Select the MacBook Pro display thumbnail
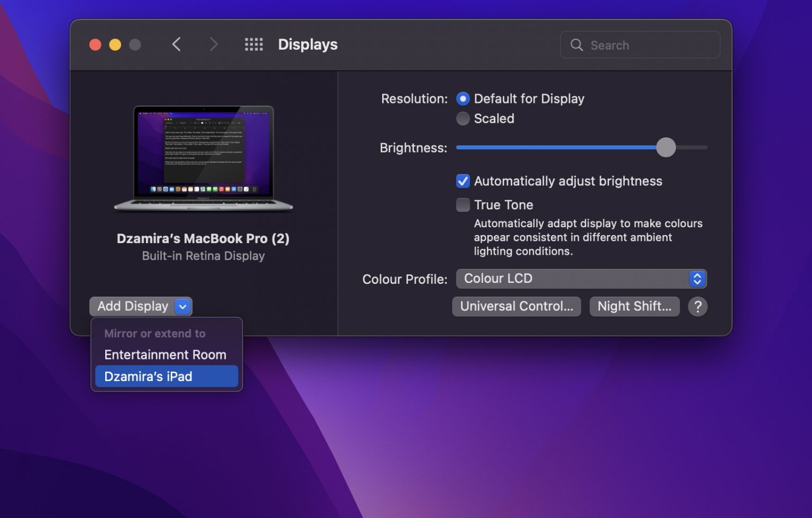Screen dimensions: 812x518 (x=204, y=156)
